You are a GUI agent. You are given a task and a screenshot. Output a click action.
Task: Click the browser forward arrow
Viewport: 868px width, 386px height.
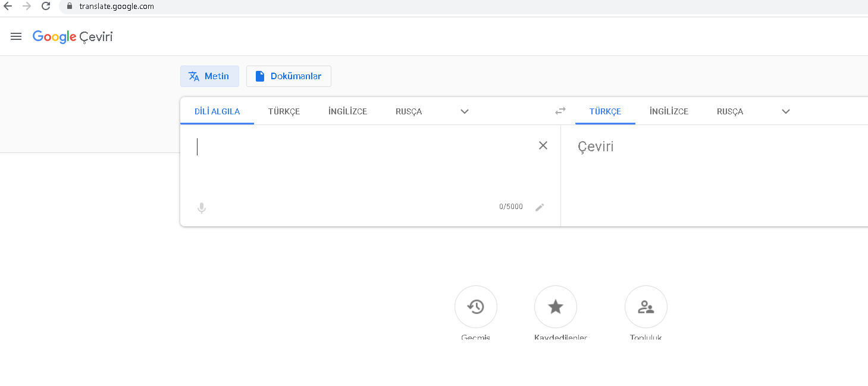click(26, 6)
